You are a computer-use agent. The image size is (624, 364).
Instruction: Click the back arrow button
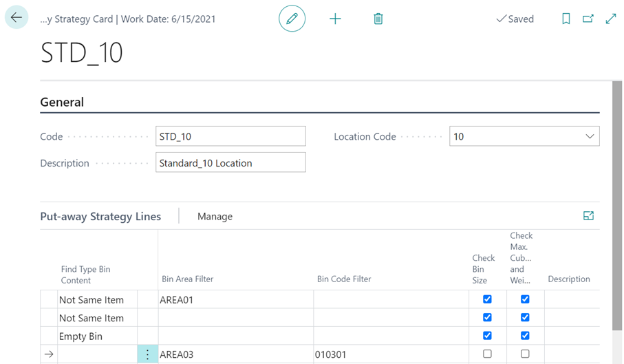(x=17, y=18)
